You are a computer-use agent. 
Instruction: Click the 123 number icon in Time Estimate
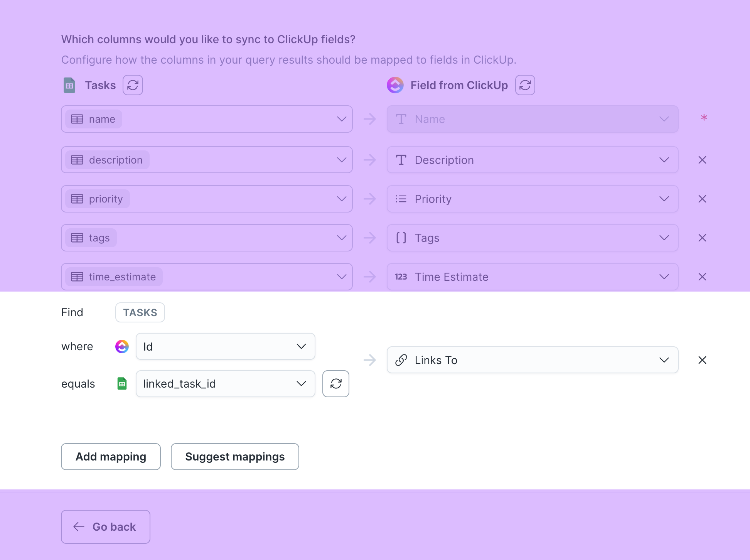point(401,277)
